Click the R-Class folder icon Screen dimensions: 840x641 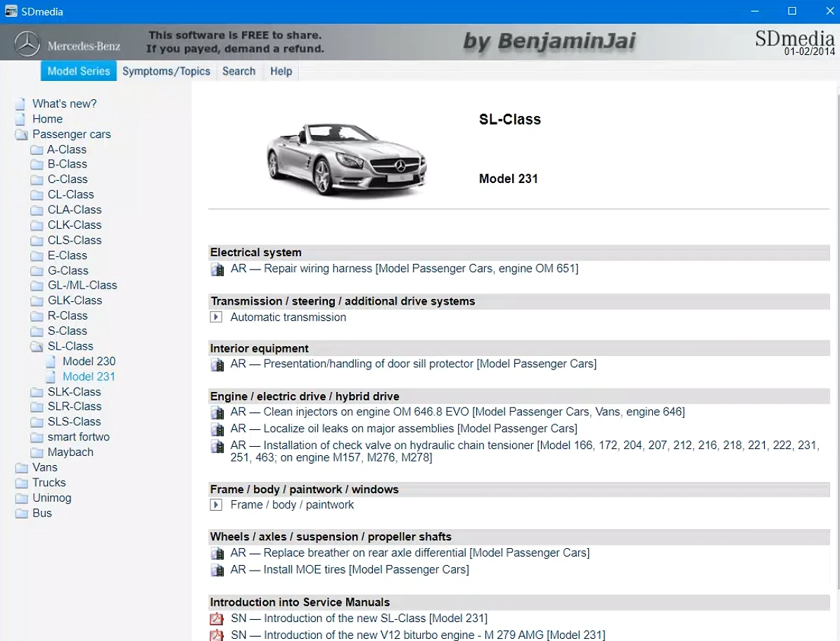[37, 316]
